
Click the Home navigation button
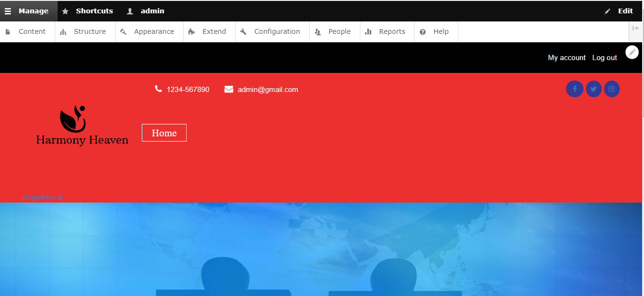(x=164, y=133)
